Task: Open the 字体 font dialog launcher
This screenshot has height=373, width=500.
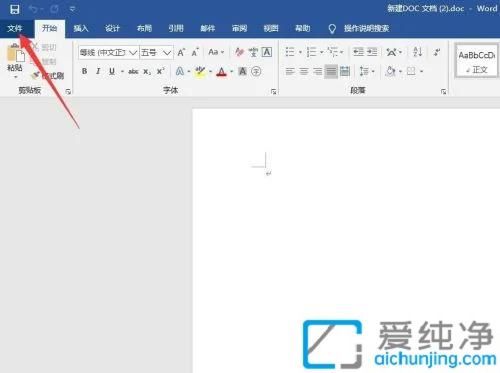Action: click(x=274, y=91)
